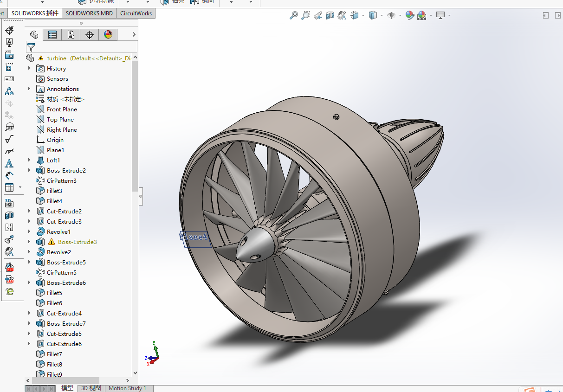
Task: Expand the Cut-Extrude4 feature
Action: click(29, 313)
